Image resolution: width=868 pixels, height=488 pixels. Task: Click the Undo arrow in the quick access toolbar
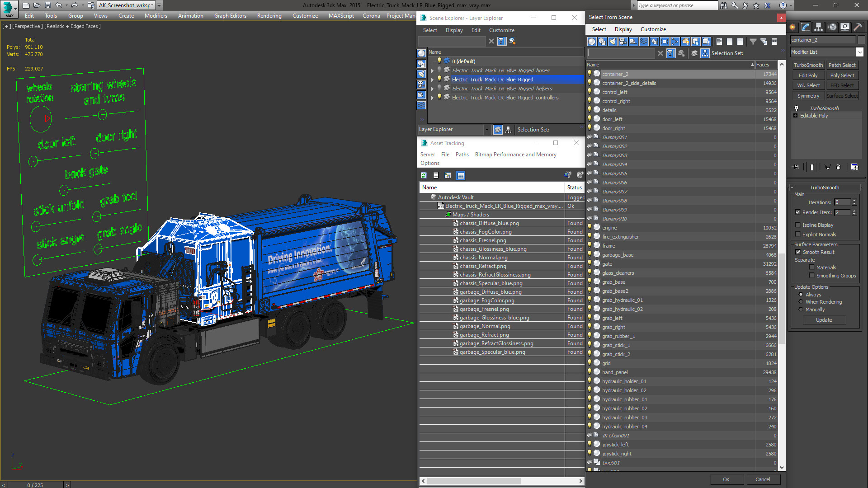pyautogui.click(x=58, y=5)
